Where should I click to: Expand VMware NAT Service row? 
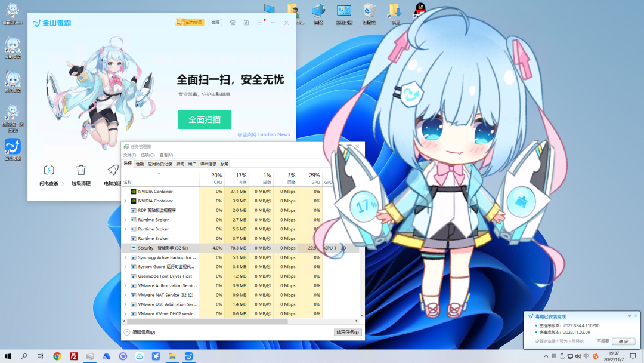coord(125,295)
